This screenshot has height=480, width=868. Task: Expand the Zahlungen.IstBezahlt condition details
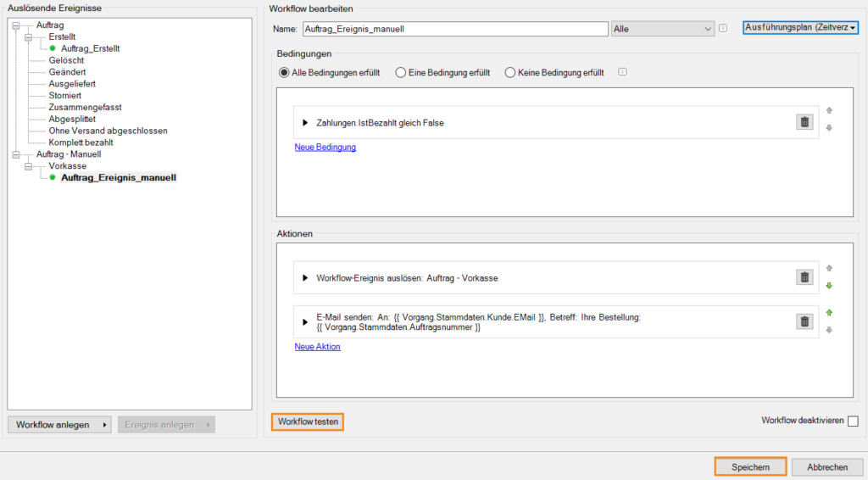click(x=305, y=123)
